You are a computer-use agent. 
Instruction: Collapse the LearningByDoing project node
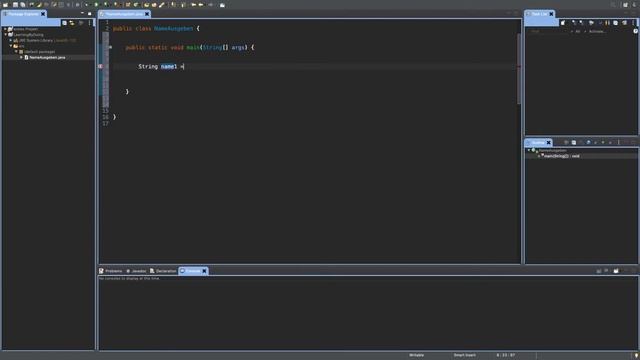[5, 35]
